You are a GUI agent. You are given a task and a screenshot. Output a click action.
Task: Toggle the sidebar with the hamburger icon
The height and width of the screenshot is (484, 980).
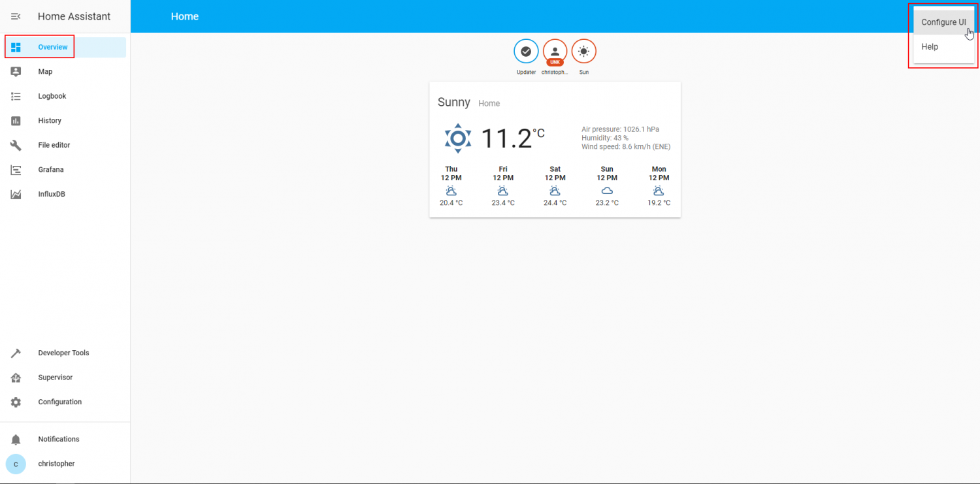pos(16,16)
